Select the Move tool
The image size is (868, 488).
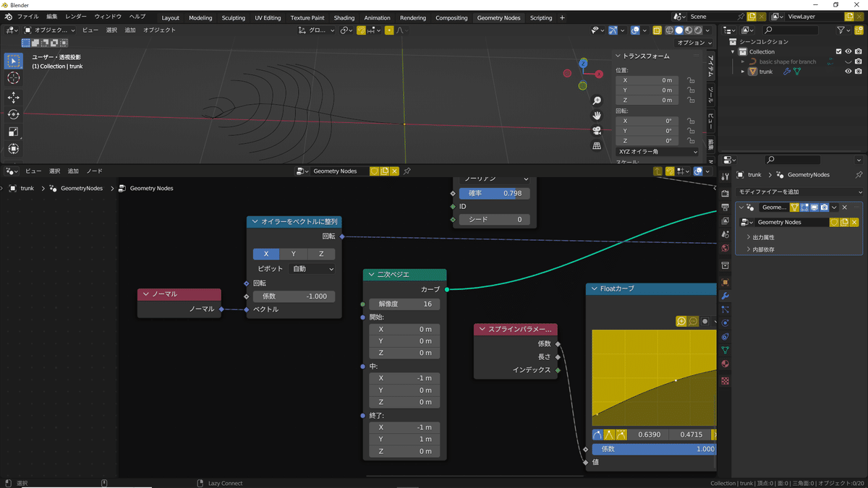[14, 98]
